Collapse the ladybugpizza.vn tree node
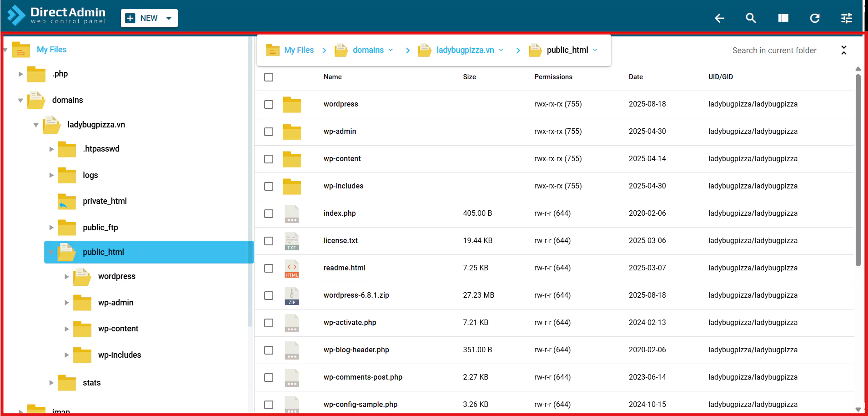Screen dimensions: 868x416 35,125
